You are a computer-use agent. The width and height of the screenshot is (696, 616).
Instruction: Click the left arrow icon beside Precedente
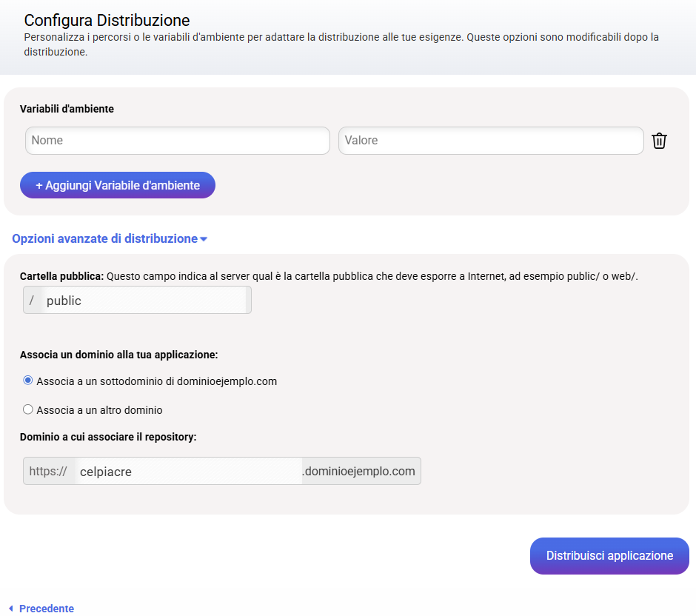click(10, 609)
